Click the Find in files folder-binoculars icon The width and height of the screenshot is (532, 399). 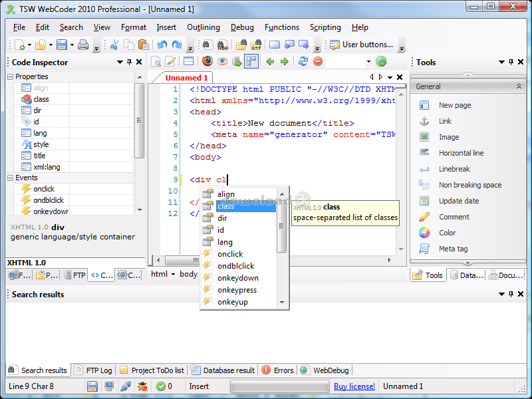(241, 45)
